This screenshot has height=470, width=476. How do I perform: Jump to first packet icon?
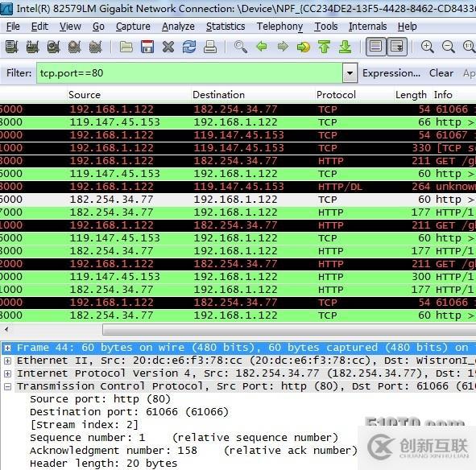pyautogui.click(x=325, y=47)
